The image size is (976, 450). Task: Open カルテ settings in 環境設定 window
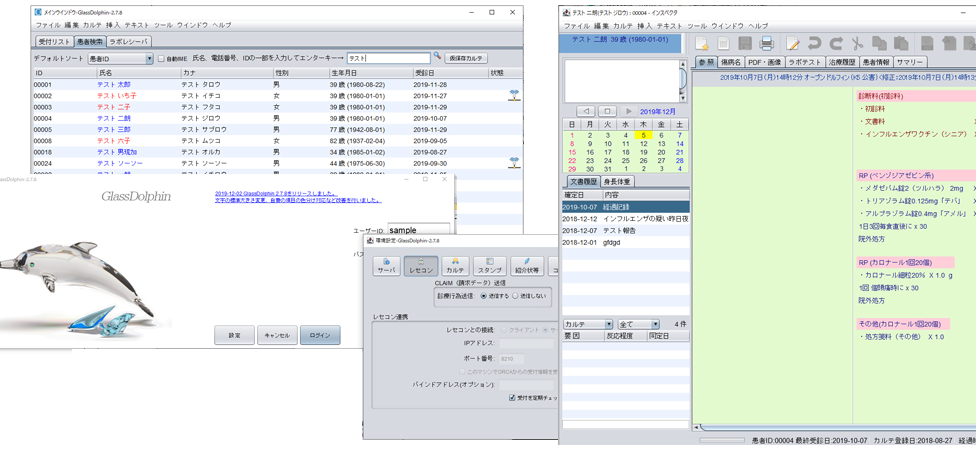click(456, 266)
